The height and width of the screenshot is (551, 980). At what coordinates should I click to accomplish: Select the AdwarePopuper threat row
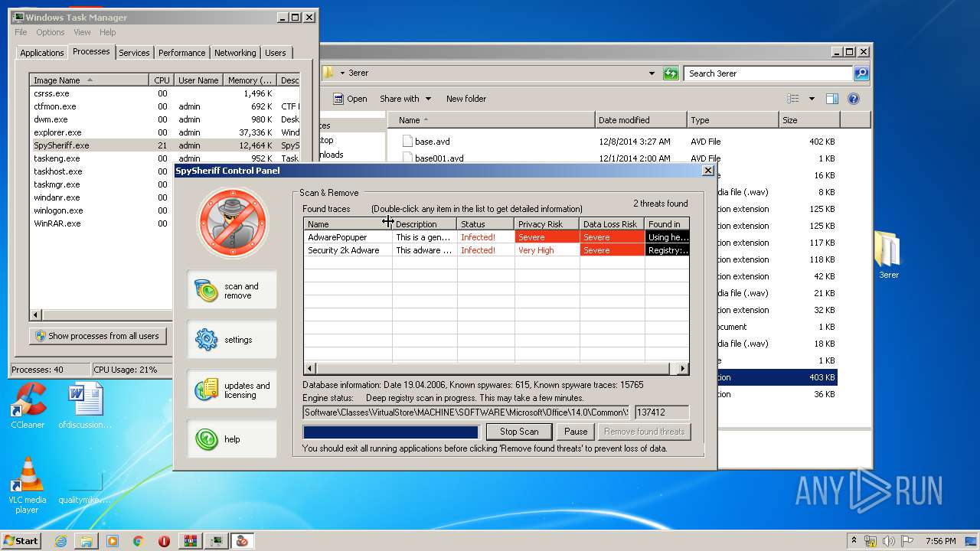(x=496, y=237)
